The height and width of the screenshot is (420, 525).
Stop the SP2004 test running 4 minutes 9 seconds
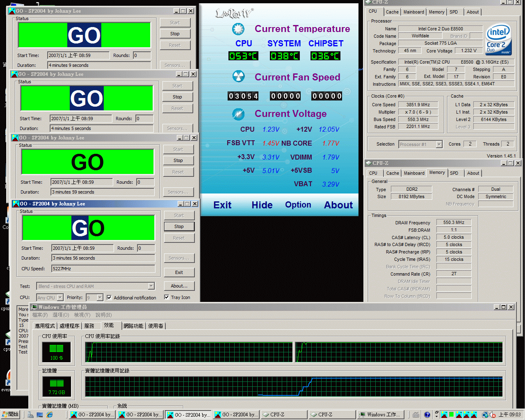pos(175,34)
